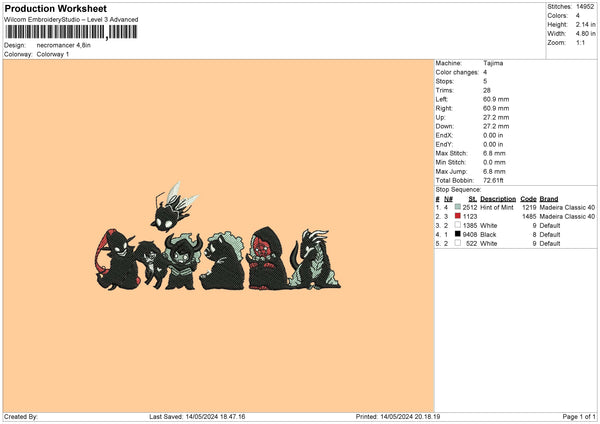Click the EndX value '0.00 in'

(x=493, y=135)
